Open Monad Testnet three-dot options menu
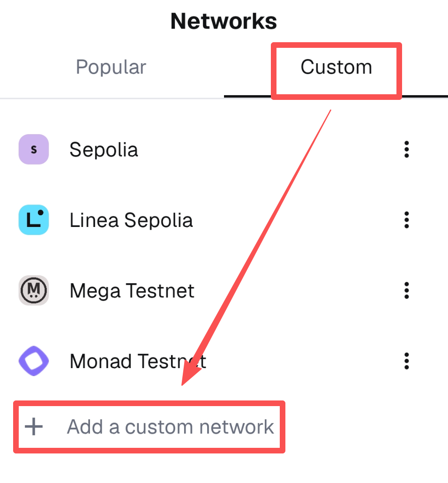The width and height of the screenshot is (448, 483). (x=406, y=361)
